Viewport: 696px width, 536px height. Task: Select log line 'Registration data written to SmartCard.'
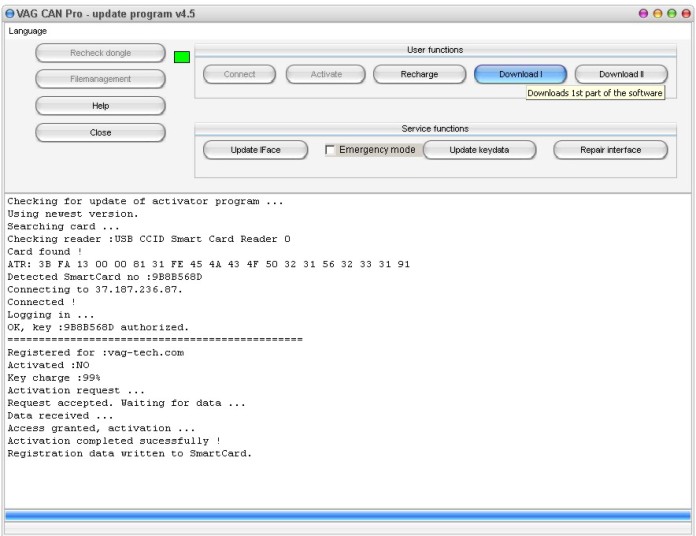pyautogui.click(x=130, y=453)
